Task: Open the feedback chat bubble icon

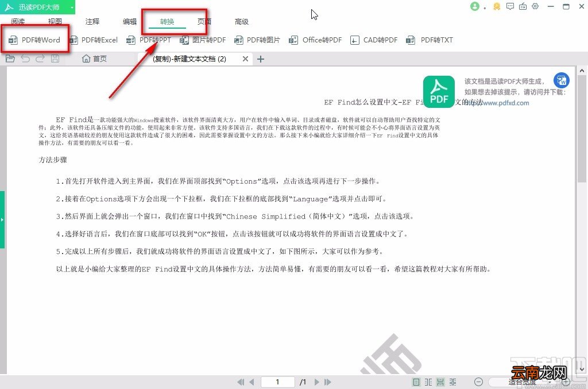Action: [510, 6]
